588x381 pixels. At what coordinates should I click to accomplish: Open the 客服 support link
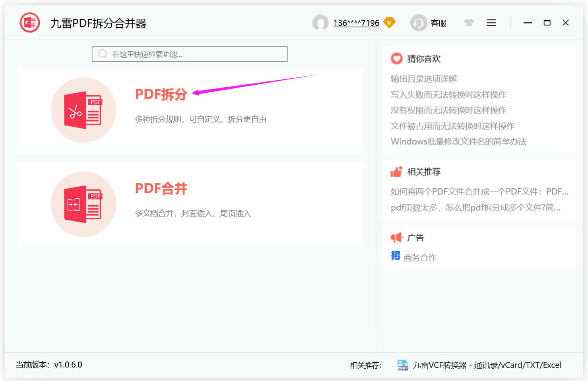pos(439,23)
